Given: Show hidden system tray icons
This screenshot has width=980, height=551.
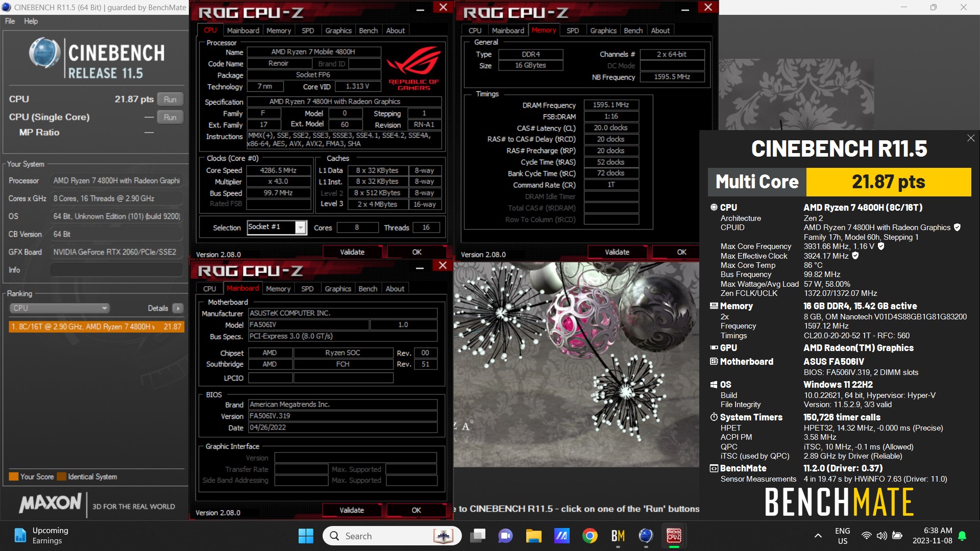Looking at the screenshot, I should point(818,536).
